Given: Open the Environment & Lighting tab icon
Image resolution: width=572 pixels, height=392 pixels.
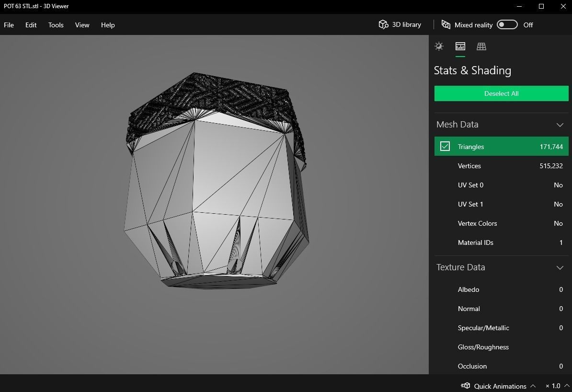Looking at the screenshot, I should tap(439, 46).
